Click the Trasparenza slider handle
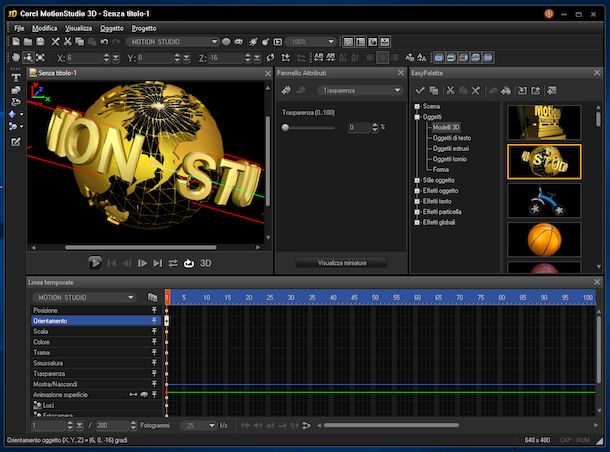Viewport: 610px width, 452px height. [285, 128]
